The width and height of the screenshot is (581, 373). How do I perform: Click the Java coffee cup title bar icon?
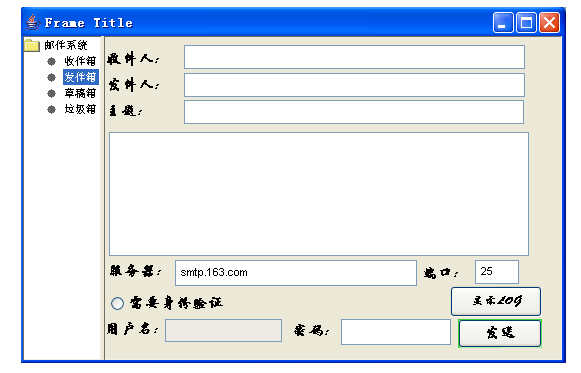(x=33, y=22)
